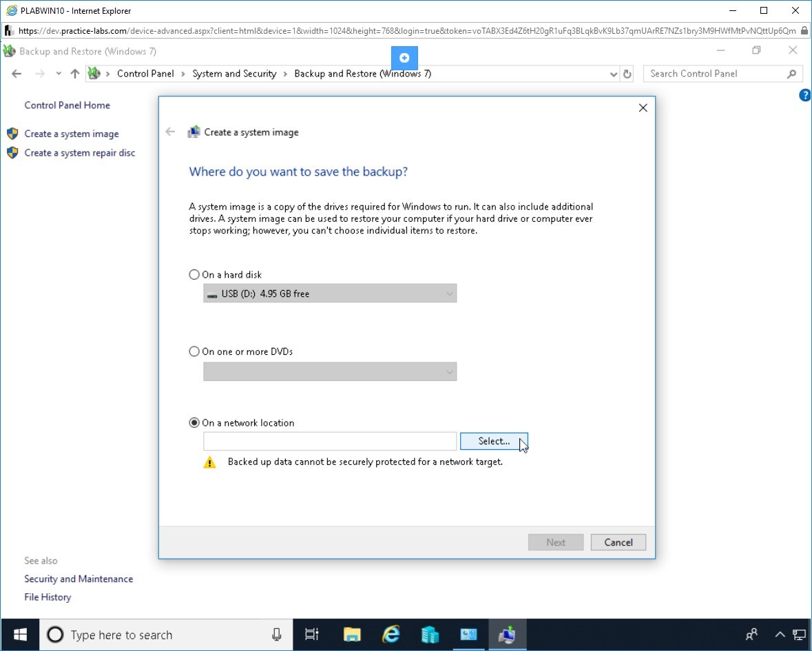Click the shield icon beside Create a system image

(12, 134)
